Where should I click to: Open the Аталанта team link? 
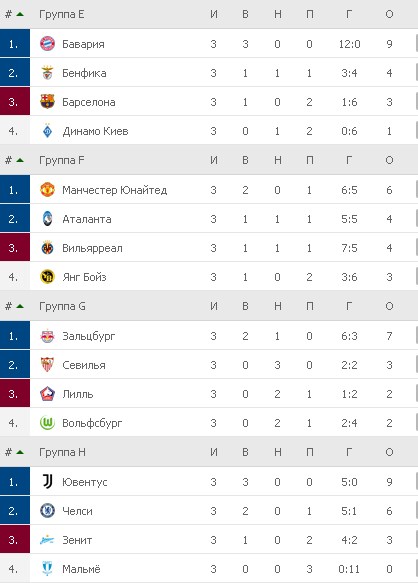[x=87, y=219]
